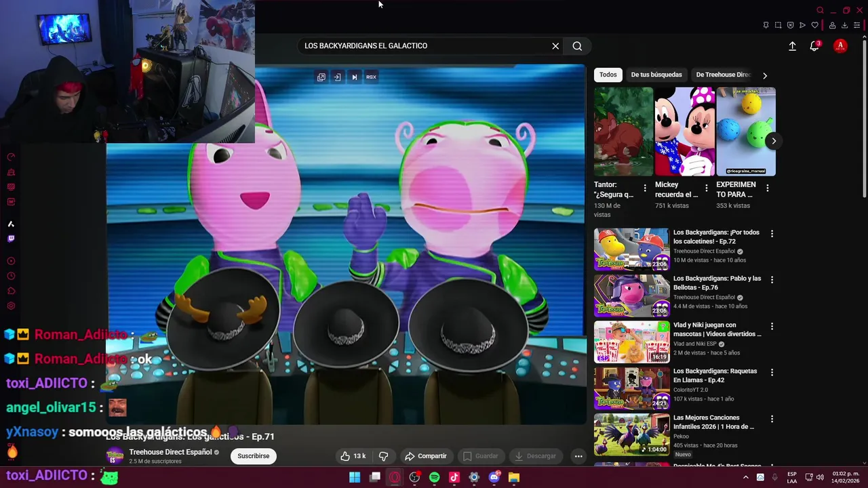The width and height of the screenshot is (868, 488).
Task: Click the RGX overlay button on video
Action: 371,77
